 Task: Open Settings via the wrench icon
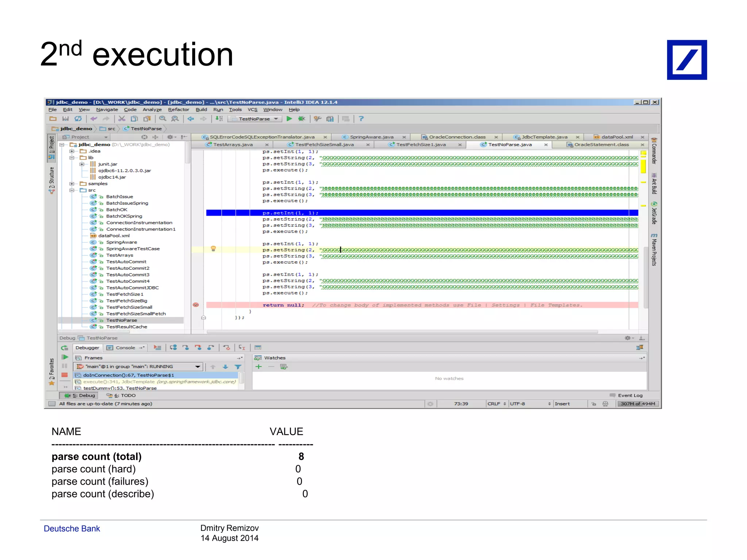click(318, 119)
